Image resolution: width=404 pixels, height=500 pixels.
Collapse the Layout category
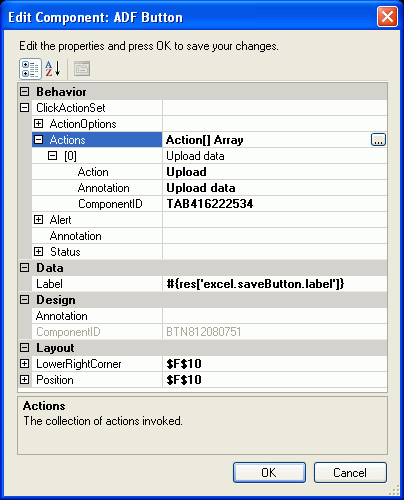click(x=25, y=348)
